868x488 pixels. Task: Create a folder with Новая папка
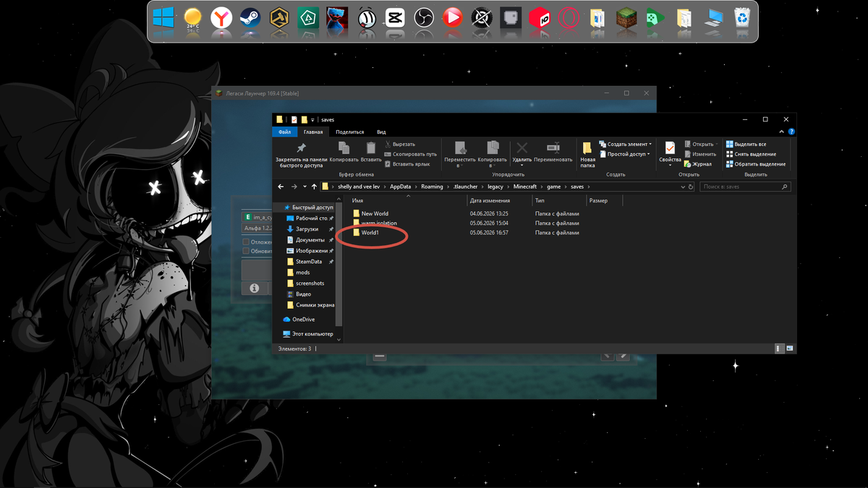pyautogui.click(x=587, y=154)
